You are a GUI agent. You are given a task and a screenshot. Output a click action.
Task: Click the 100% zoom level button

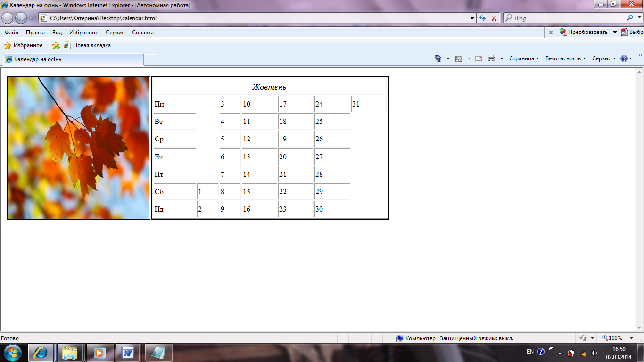[x=612, y=338]
